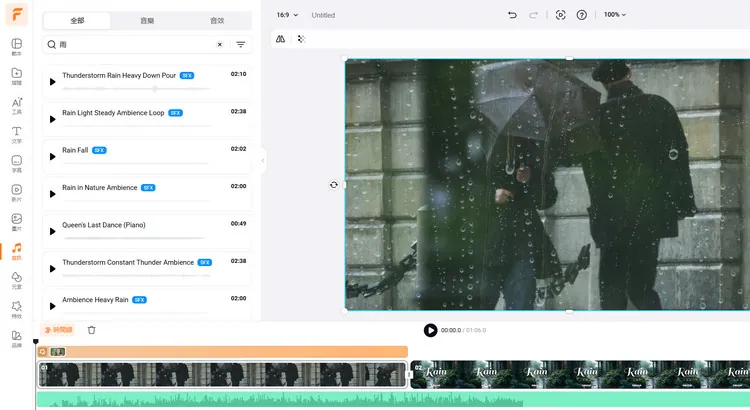The width and height of the screenshot is (750, 410).
Task: Play the Thunderstorm Rain Heavy Down Pour preview
Action: coord(53,82)
